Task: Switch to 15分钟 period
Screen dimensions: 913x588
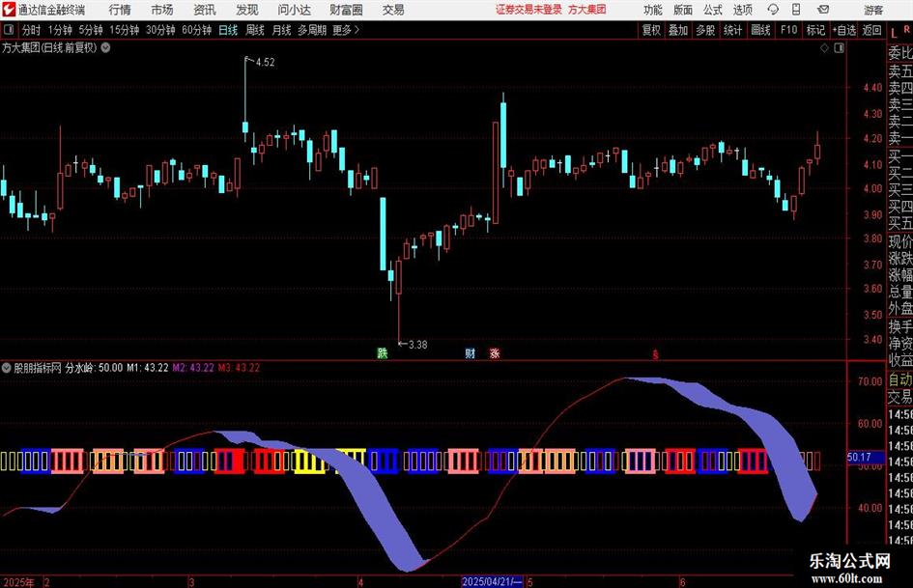Action: 124,30
